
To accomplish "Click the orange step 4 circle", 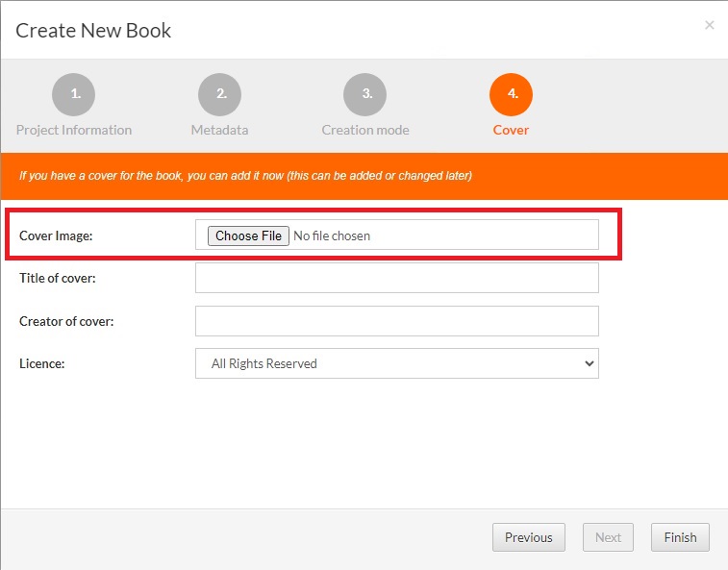I will tap(511, 94).
